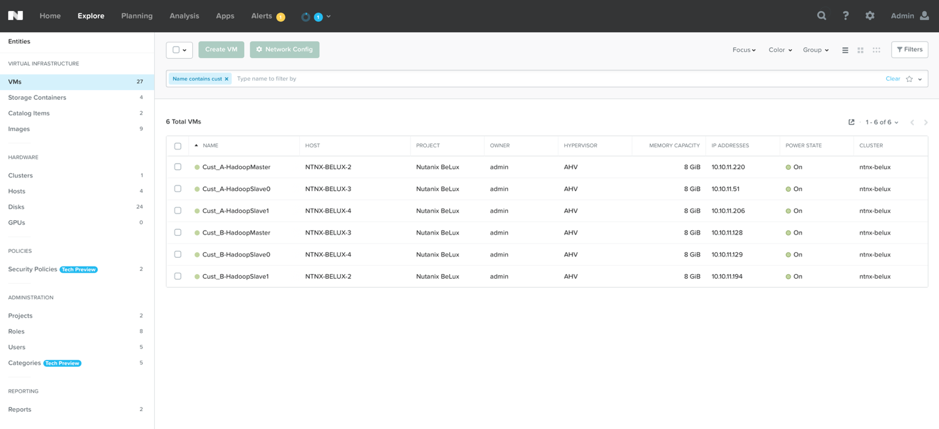Open the '1 - 6 of 6' pagination dropdown

tap(882, 122)
